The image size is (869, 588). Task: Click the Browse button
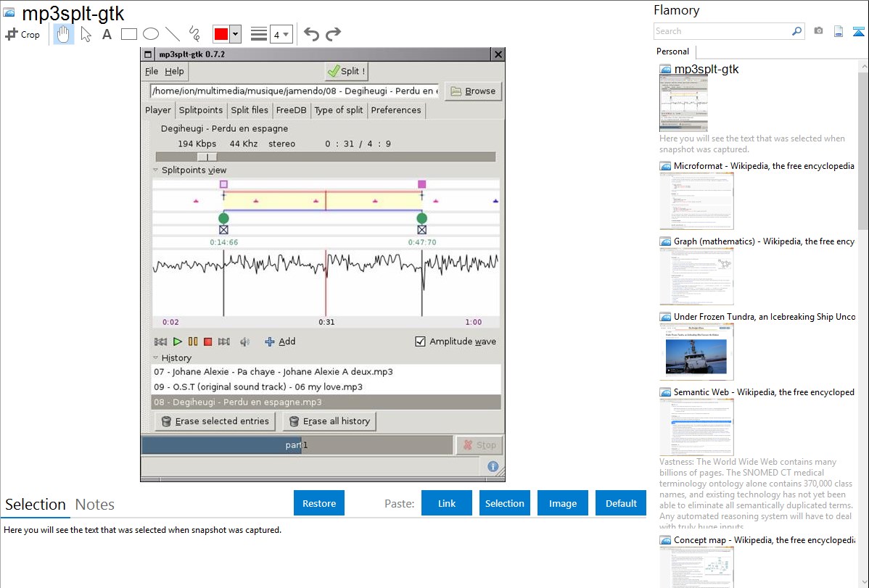tap(473, 91)
